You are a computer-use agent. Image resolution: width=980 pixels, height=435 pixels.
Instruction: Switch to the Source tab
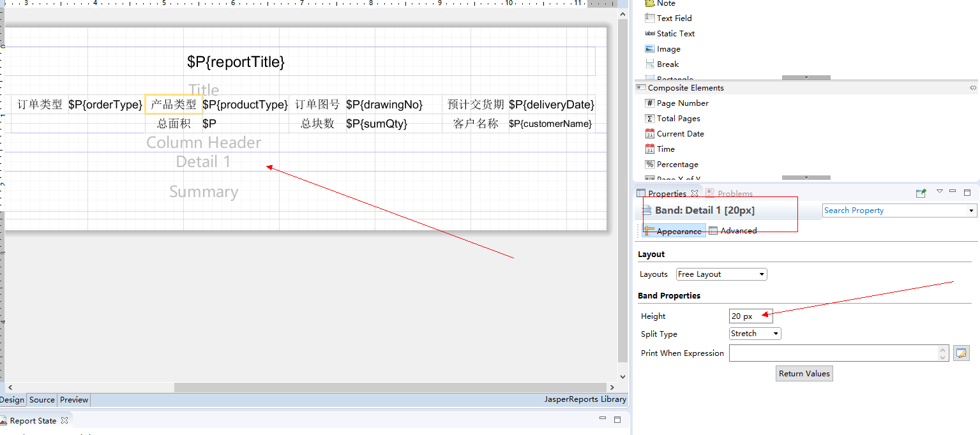[x=42, y=400]
